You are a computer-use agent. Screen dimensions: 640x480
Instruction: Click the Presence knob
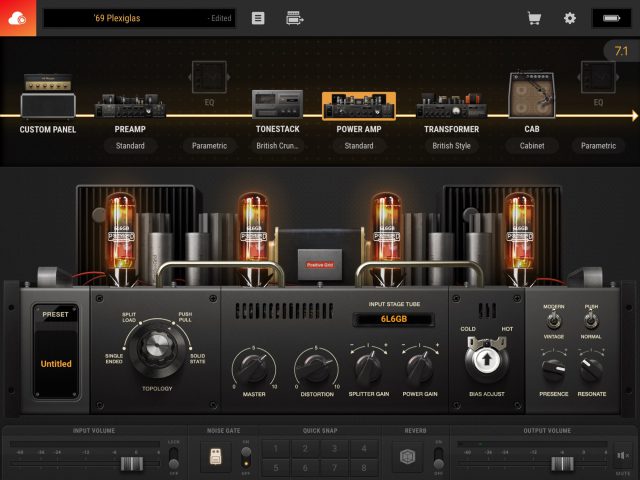(553, 369)
